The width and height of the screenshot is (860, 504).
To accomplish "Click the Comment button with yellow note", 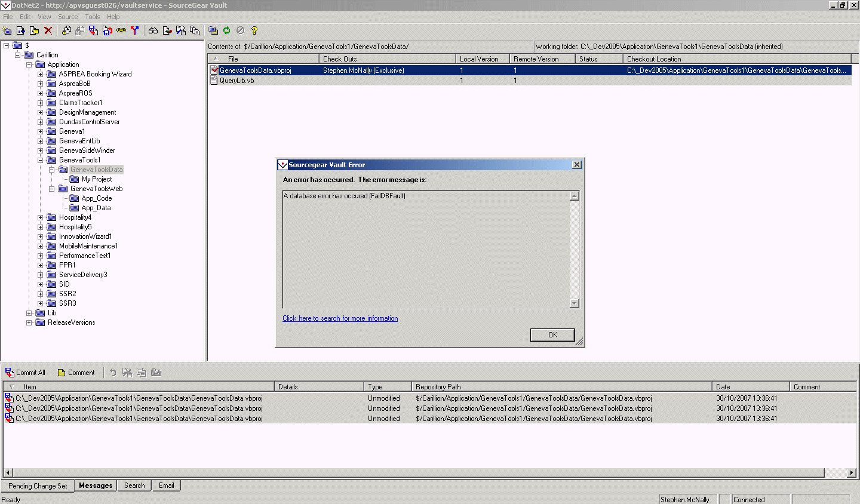I will pos(76,373).
